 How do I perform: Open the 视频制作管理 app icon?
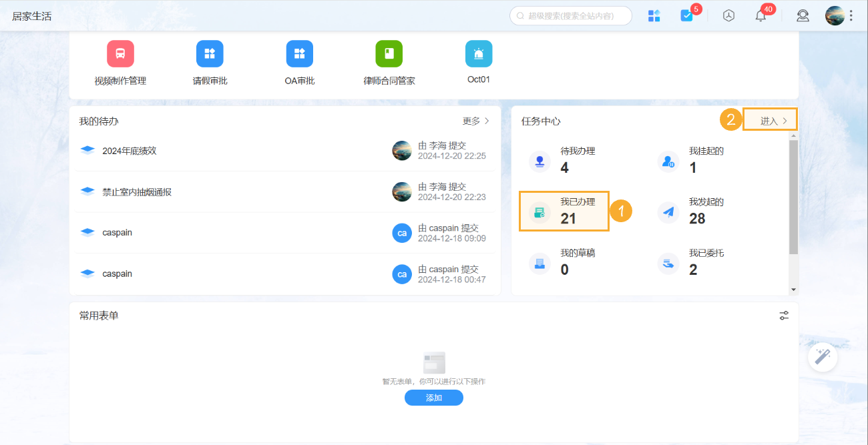click(120, 54)
